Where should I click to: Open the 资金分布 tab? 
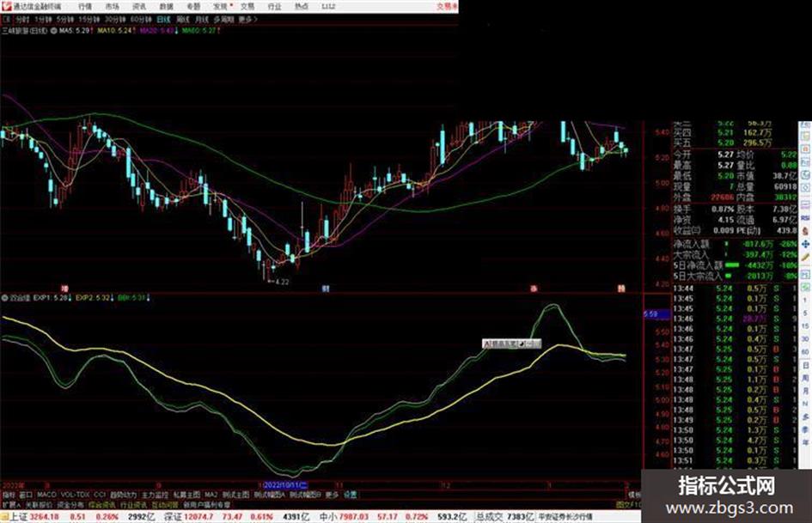click(71, 504)
